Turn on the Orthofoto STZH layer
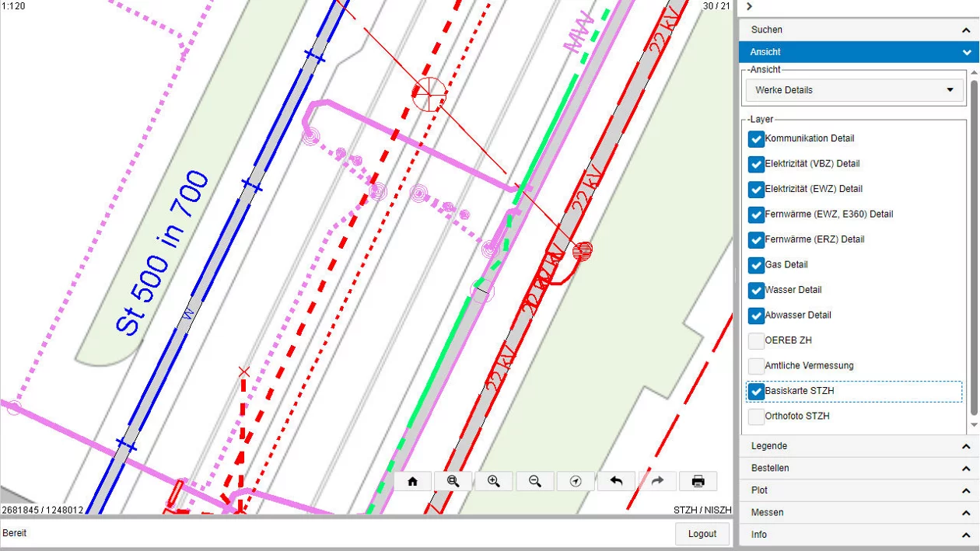Image resolution: width=980 pixels, height=551 pixels. [756, 417]
